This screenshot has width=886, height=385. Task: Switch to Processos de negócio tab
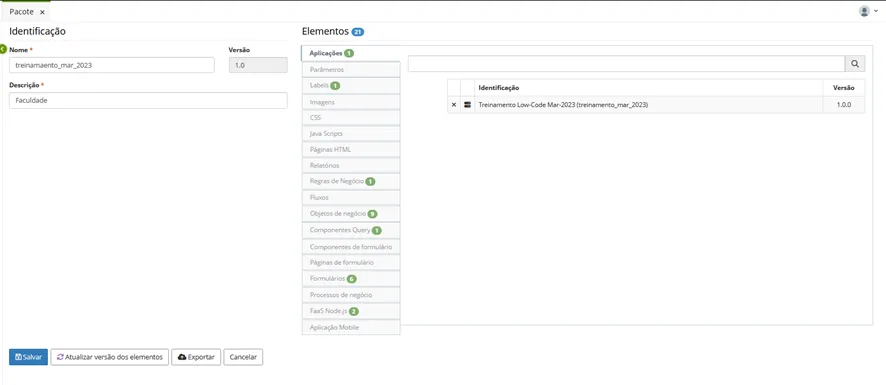click(351, 295)
